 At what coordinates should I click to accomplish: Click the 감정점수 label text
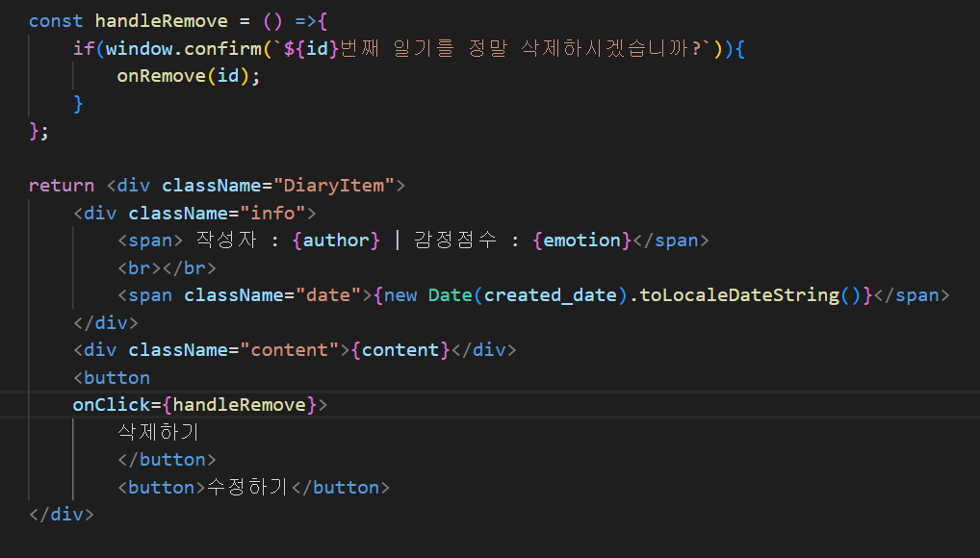pos(455,241)
